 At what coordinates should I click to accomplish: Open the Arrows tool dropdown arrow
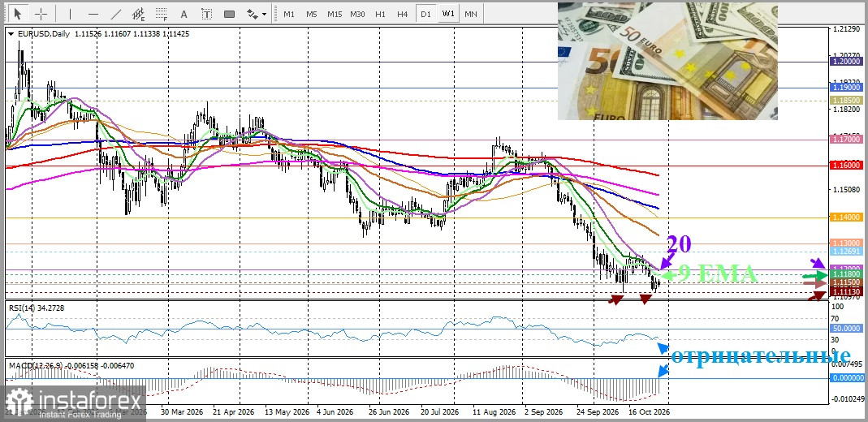tap(264, 15)
